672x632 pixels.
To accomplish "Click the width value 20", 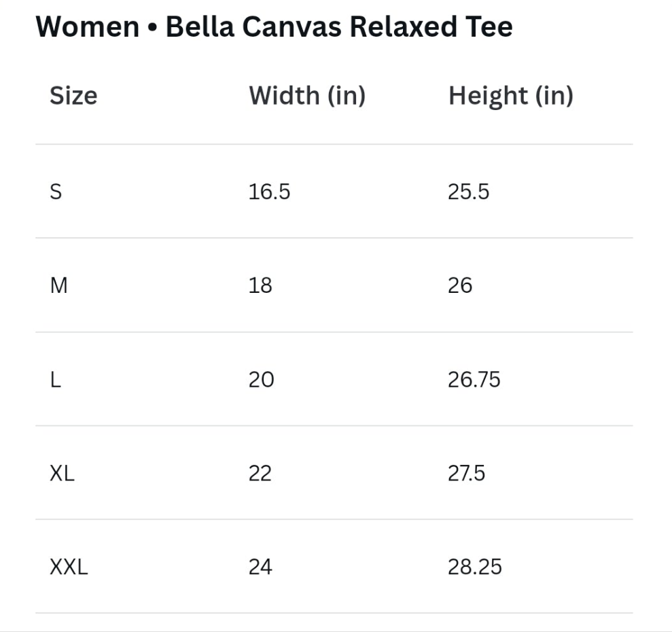I will point(262,380).
